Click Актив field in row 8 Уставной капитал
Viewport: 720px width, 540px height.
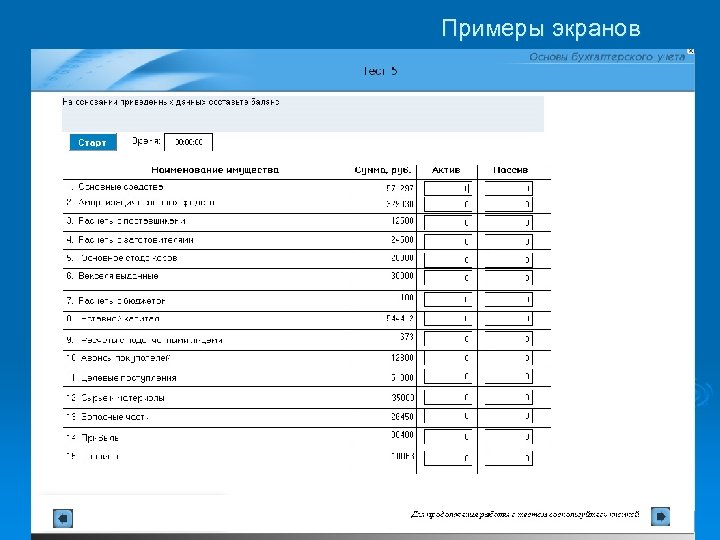click(448, 318)
